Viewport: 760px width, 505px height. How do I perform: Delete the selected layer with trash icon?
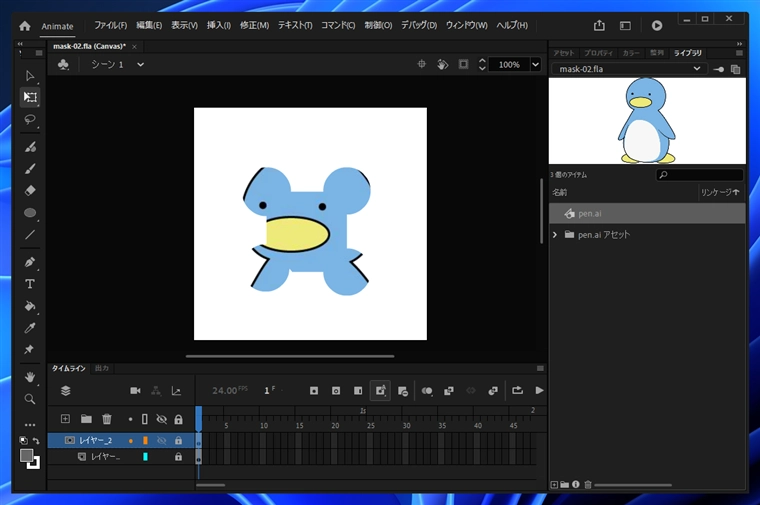pos(107,419)
